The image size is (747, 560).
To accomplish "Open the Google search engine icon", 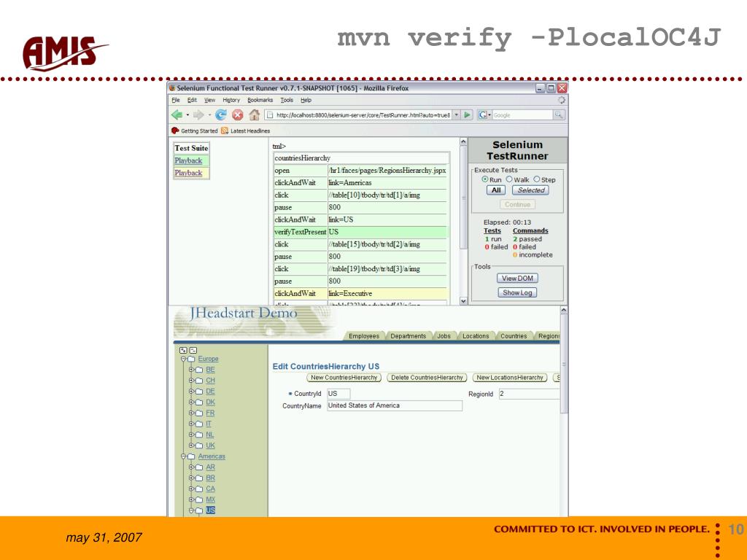I will point(483,114).
